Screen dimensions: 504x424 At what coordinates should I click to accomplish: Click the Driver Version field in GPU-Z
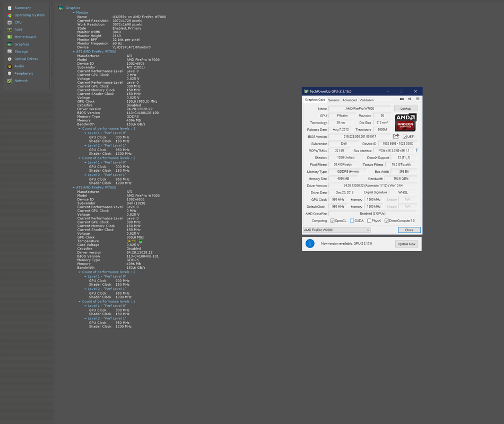[x=373, y=185]
